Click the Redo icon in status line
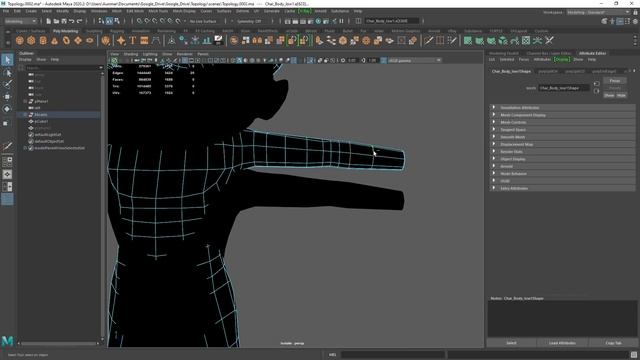The height and width of the screenshot is (360, 640). pos(80,21)
